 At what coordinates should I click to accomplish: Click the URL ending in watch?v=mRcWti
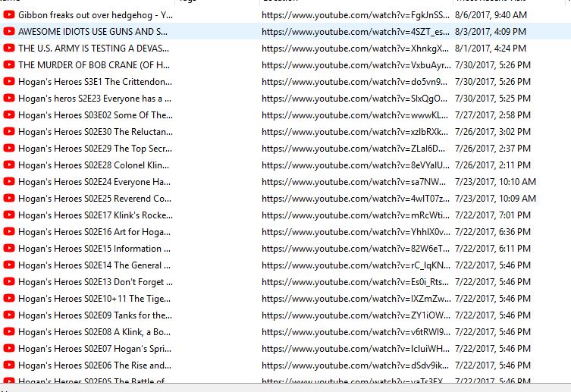click(x=356, y=215)
